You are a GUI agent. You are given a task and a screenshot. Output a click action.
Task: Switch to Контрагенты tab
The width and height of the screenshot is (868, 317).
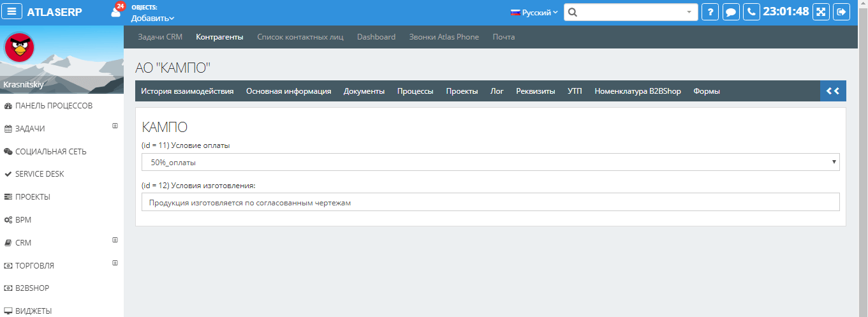[x=220, y=37]
